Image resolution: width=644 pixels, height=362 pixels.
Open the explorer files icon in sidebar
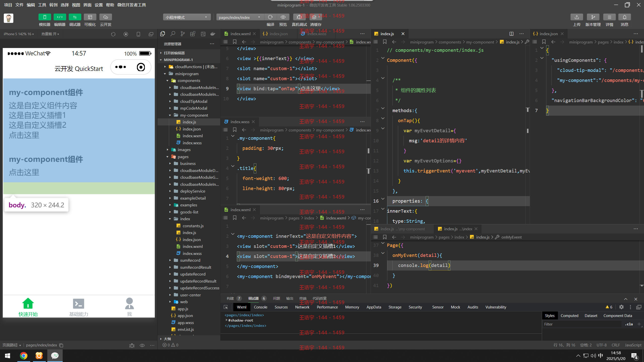click(x=163, y=34)
